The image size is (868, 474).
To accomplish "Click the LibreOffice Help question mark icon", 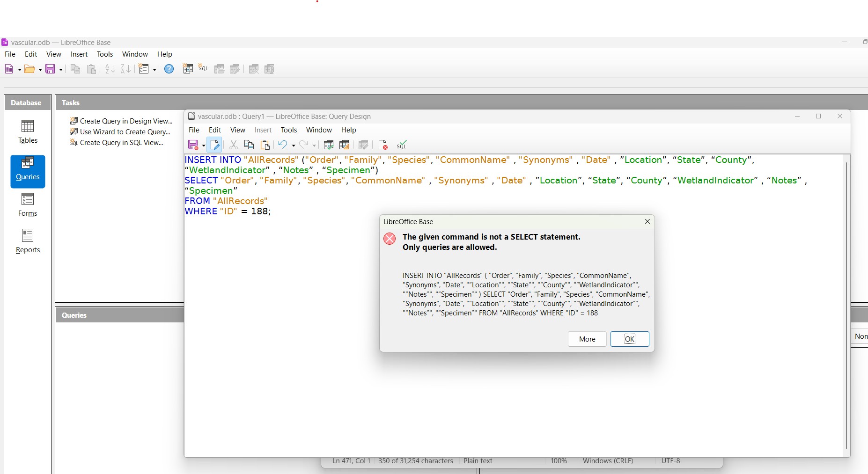I will pos(169,69).
